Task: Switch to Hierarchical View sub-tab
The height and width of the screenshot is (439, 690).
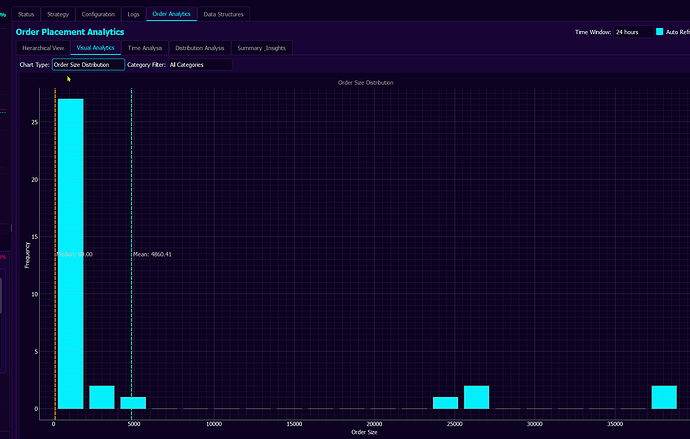Action: click(x=43, y=48)
